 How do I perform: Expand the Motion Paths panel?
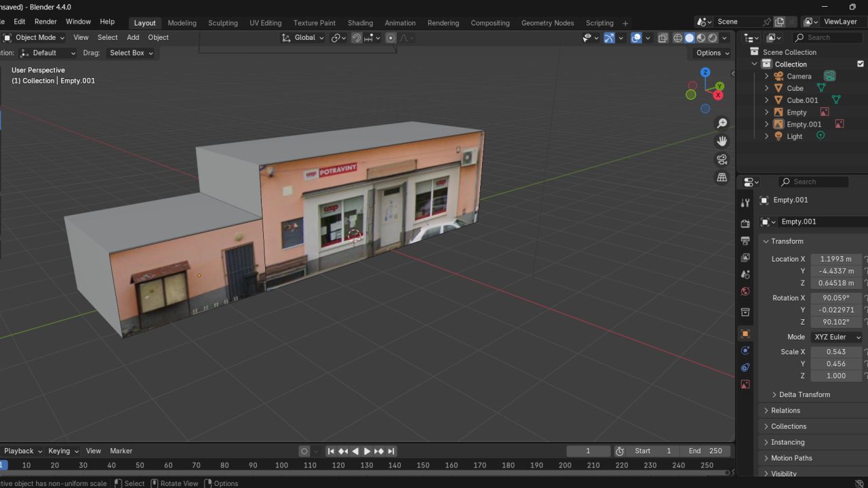tap(791, 458)
